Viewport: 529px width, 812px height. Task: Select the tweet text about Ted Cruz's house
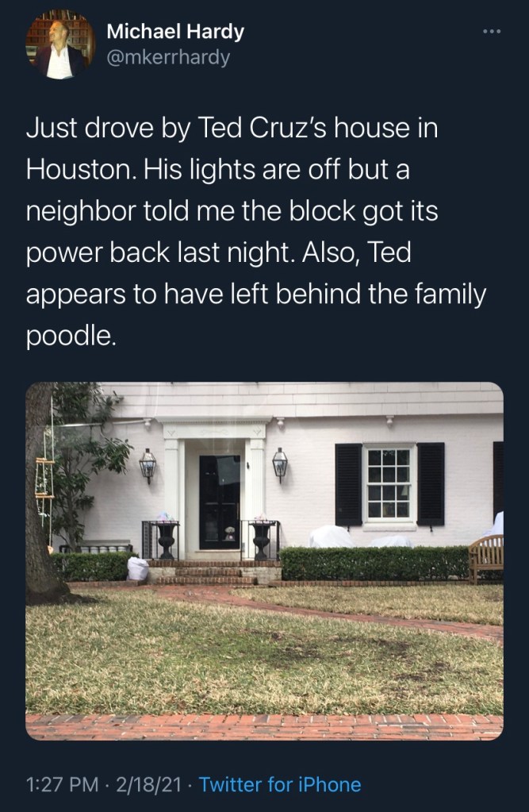[x=254, y=230]
